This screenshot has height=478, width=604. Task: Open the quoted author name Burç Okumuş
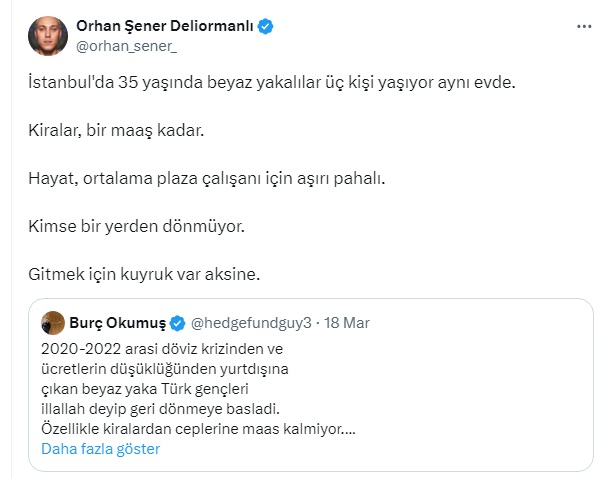tap(116, 323)
